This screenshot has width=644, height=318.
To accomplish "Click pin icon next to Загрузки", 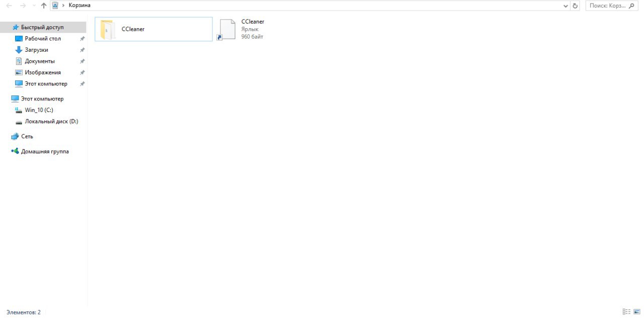I will (x=82, y=50).
